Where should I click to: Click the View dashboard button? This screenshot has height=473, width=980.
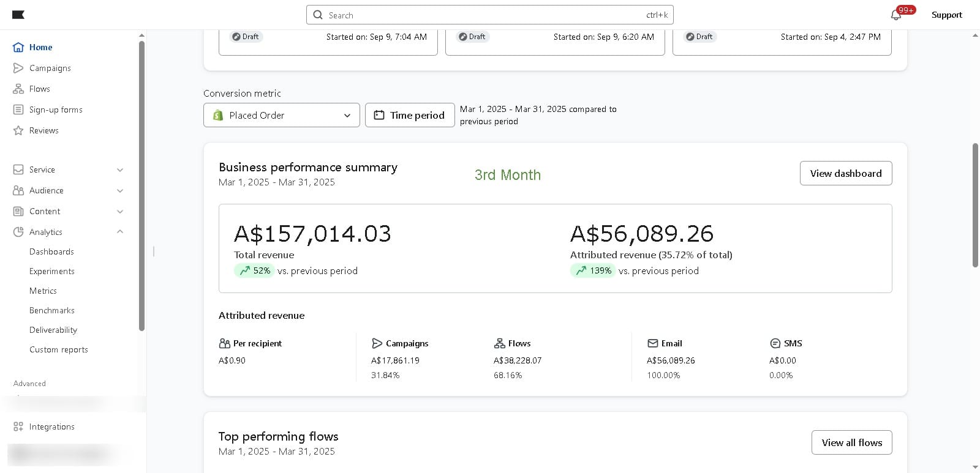coord(845,173)
